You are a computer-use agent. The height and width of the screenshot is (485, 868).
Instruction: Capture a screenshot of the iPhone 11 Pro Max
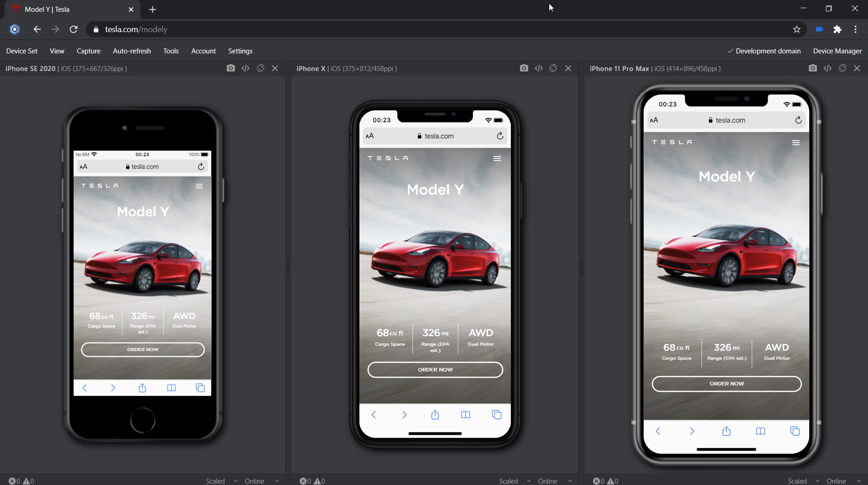[812, 68]
